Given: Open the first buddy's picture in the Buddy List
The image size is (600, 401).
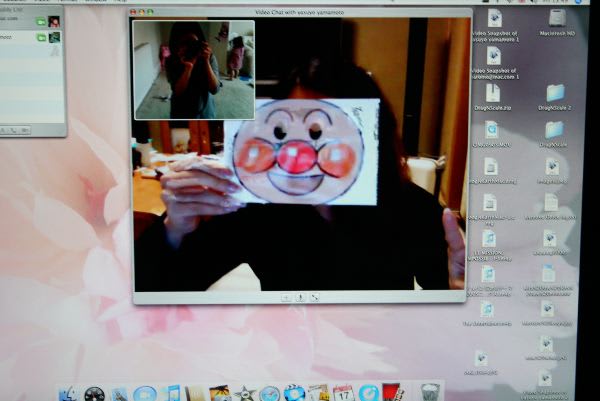Looking at the screenshot, I should point(54,21).
